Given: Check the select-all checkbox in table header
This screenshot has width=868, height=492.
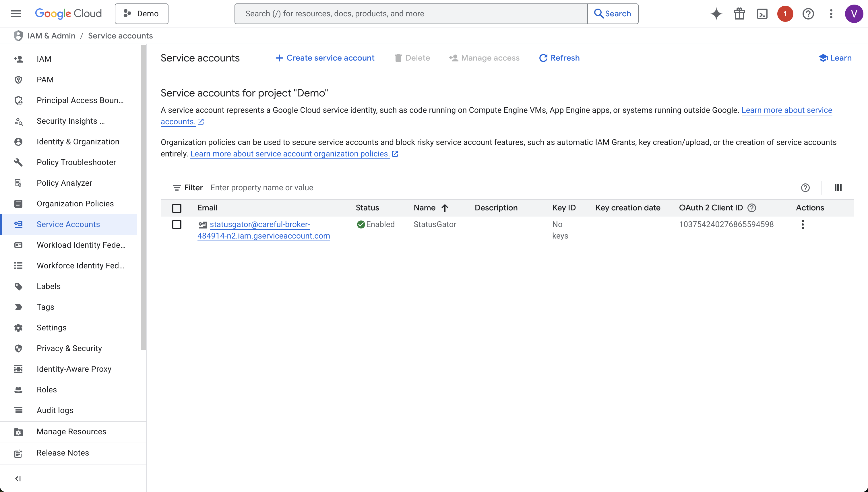Looking at the screenshot, I should pyautogui.click(x=177, y=208).
